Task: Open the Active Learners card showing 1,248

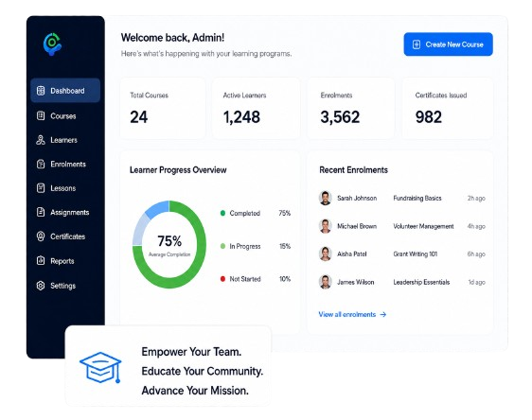Action: pyautogui.click(x=256, y=109)
